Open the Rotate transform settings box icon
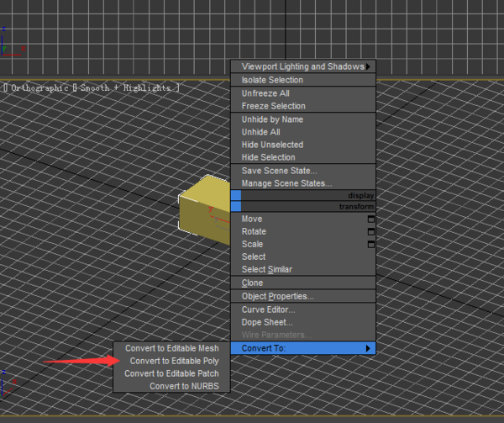This screenshot has height=423, width=504. (x=370, y=231)
